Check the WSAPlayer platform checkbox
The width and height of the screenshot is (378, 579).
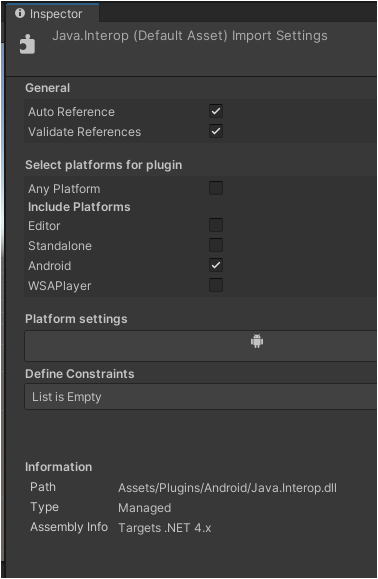click(x=216, y=285)
